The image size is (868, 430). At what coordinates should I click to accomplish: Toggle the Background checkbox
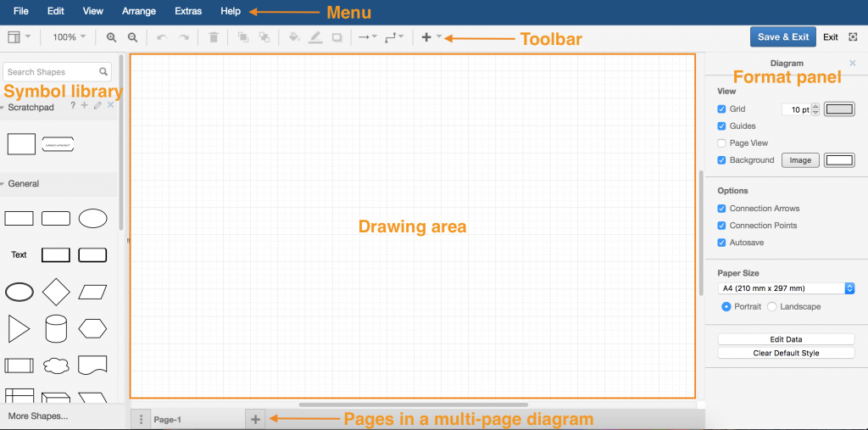coord(721,160)
